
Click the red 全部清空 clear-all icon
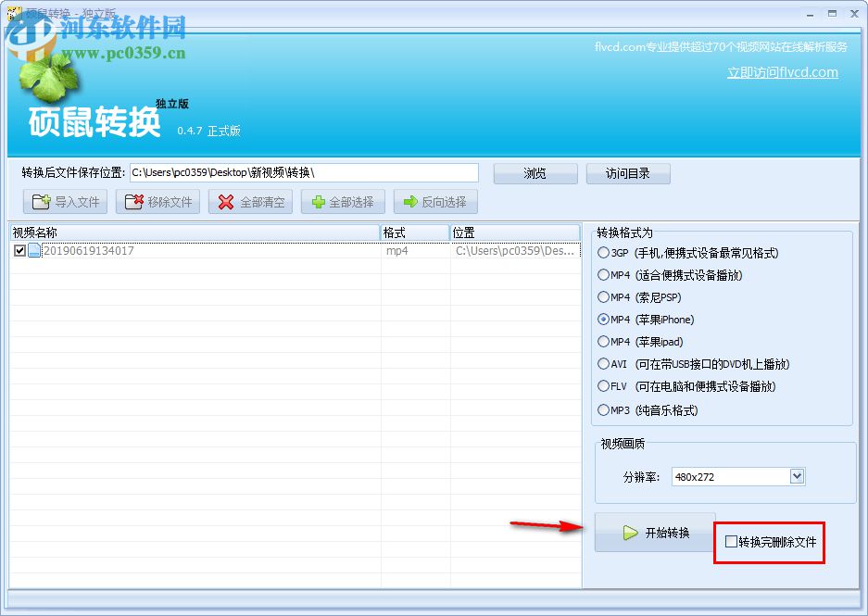[x=222, y=201]
